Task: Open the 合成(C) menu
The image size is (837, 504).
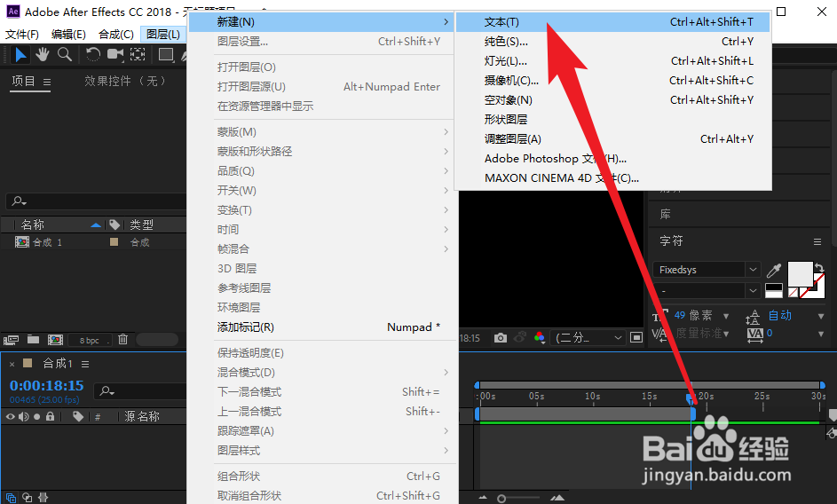Action: tap(116, 35)
